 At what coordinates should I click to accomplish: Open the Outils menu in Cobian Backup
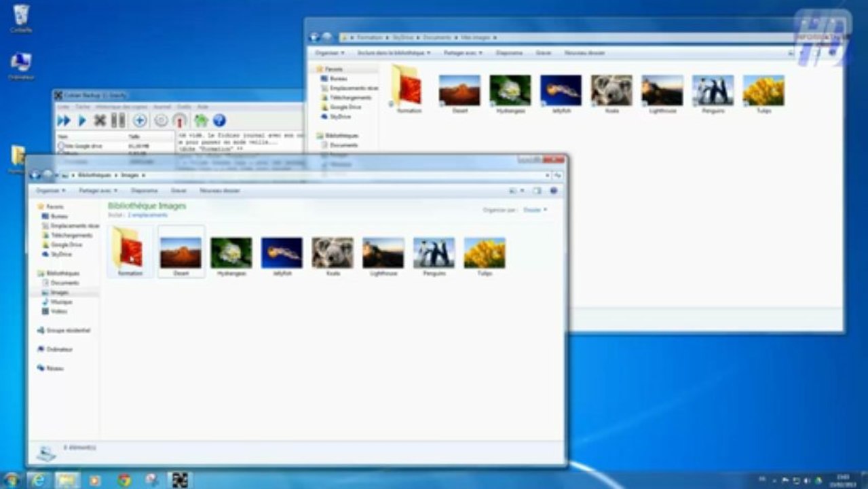pos(184,107)
